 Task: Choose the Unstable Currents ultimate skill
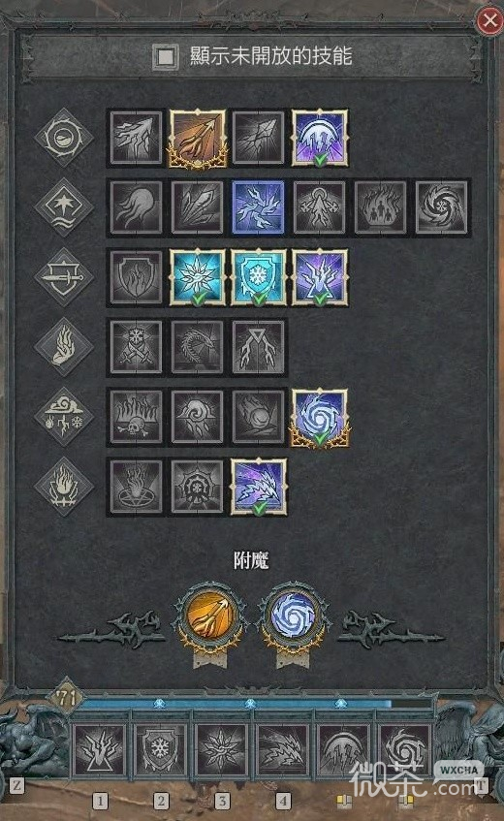259,487
